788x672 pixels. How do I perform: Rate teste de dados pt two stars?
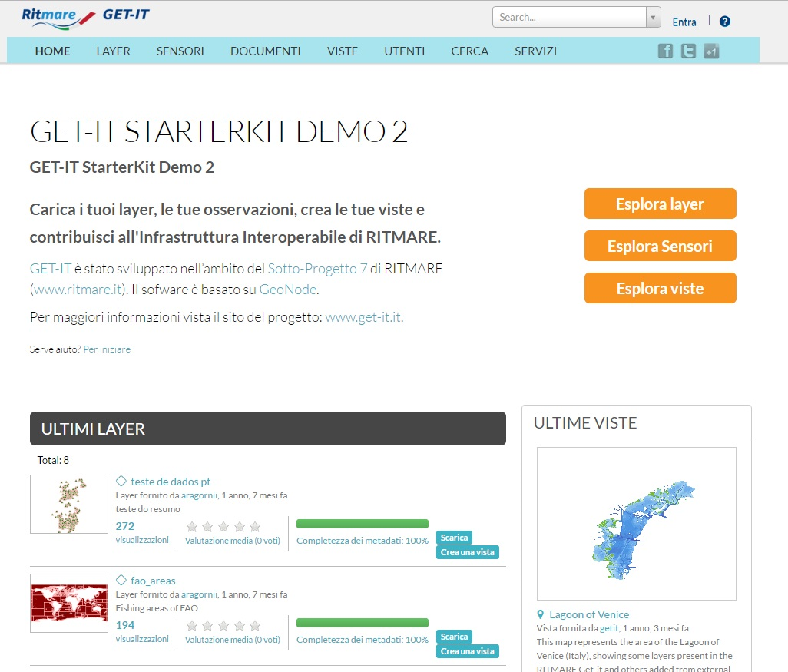pos(207,526)
